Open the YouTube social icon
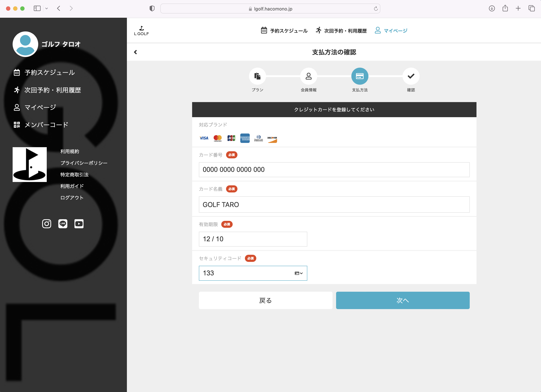 79,224
